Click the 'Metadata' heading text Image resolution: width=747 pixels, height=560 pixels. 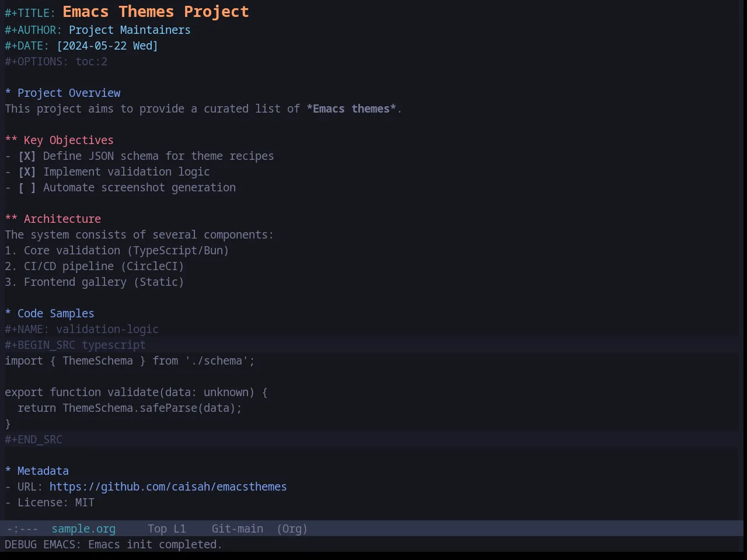pos(43,471)
